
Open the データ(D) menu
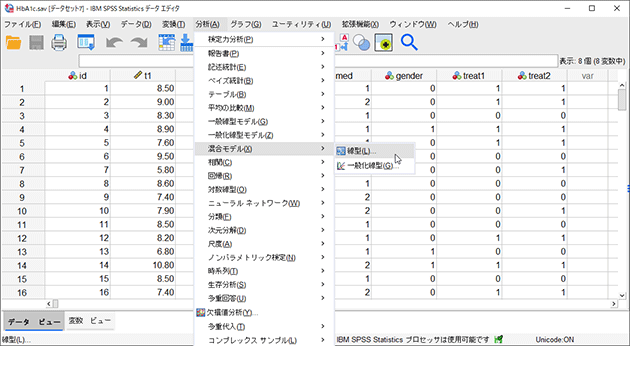point(136,25)
